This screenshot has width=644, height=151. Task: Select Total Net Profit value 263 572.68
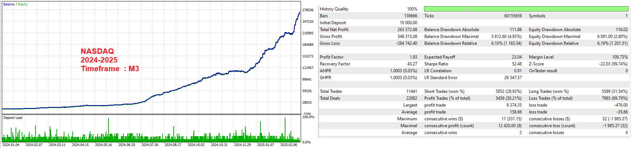[407, 30]
